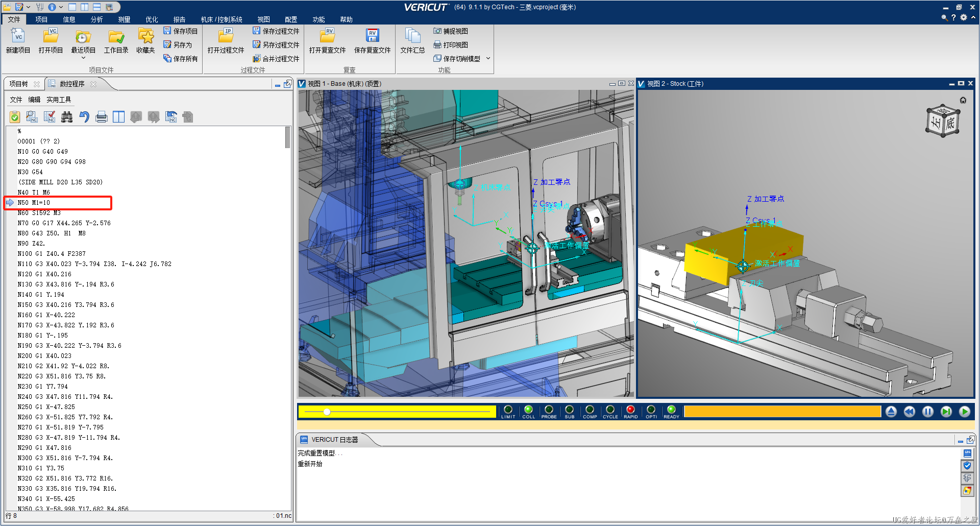
Task: Click the printer icon in NC toolbar
Action: click(102, 117)
